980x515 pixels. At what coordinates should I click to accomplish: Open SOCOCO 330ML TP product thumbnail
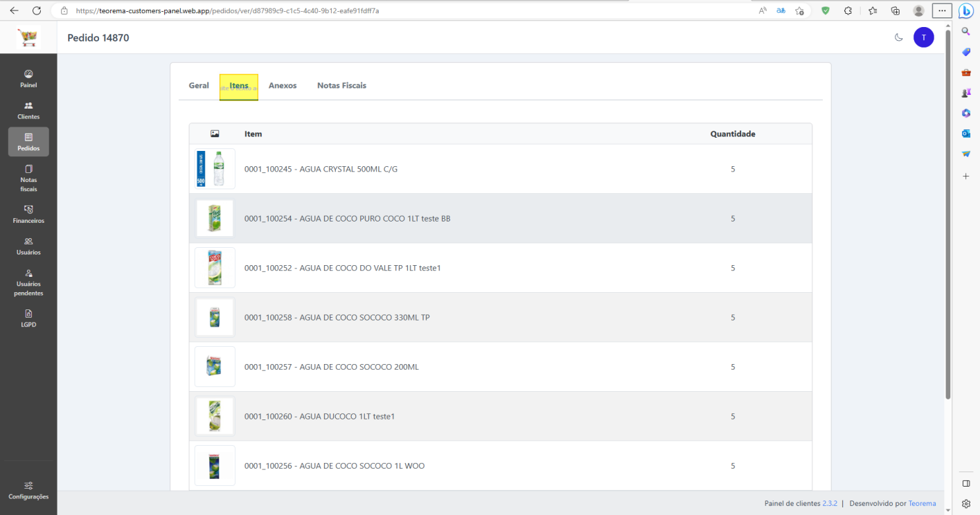tap(215, 318)
